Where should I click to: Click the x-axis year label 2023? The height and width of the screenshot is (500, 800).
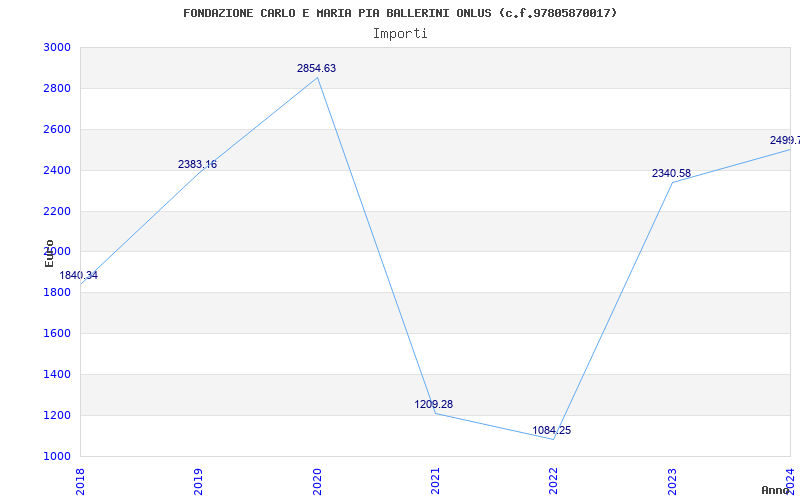click(672, 481)
